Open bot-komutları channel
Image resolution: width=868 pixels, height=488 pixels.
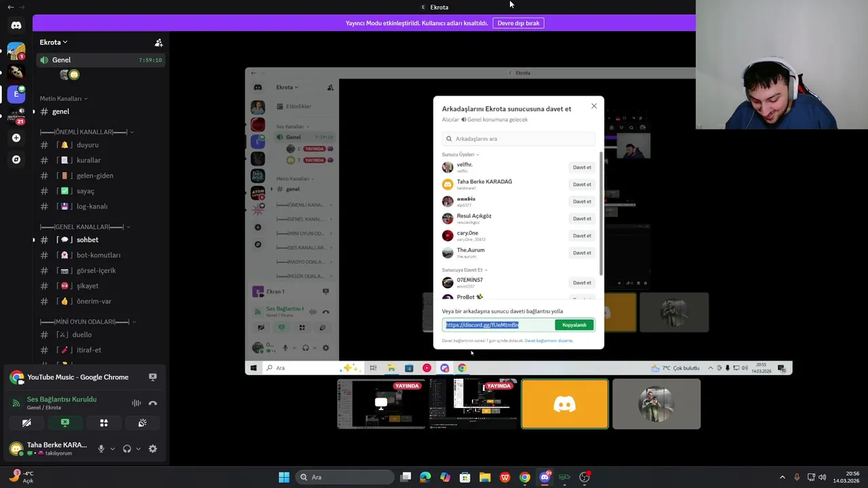pyautogui.click(x=101, y=255)
